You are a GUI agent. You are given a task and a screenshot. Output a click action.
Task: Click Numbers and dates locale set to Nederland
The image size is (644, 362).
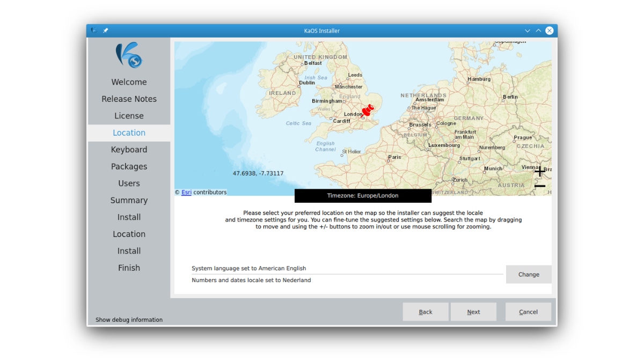[x=251, y=280]
